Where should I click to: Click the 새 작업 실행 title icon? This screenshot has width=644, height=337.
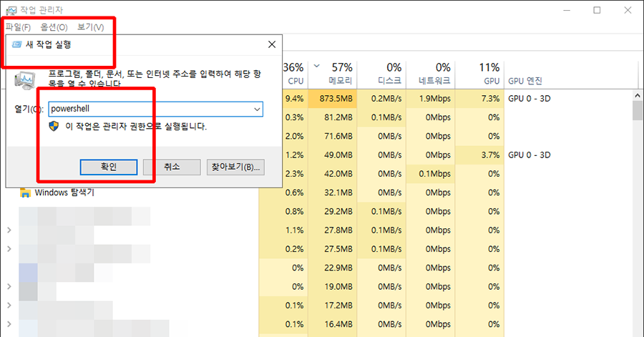[17, 44]
